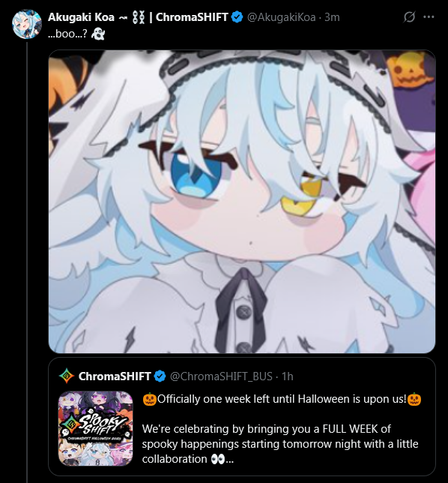Click the ghost emoji in post text
The width and height of the screenshot is (448, 483).
pos(98,34)
